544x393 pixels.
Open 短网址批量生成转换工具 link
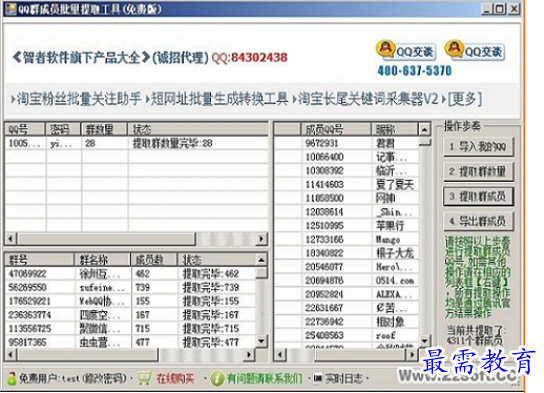(219, 99)
